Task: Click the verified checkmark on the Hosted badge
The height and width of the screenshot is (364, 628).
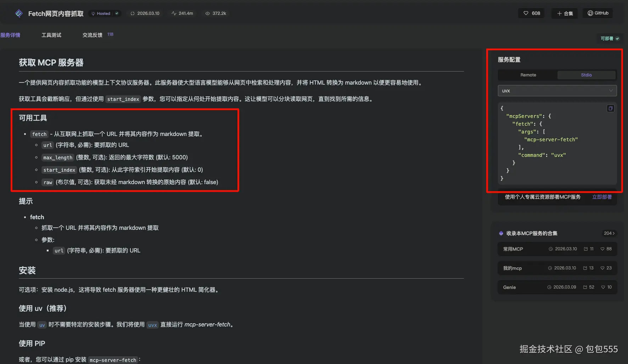Action: [x=116, y=13]
